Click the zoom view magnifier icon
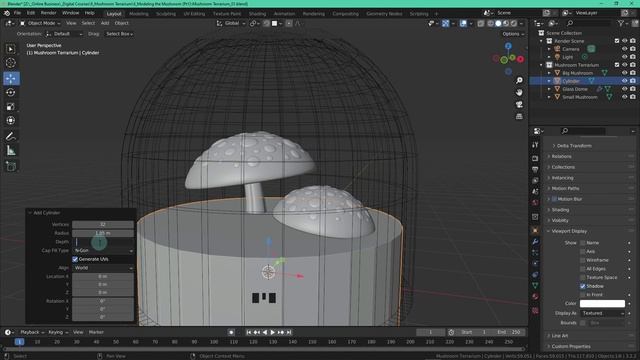This screenshot has height=360, width=640. [x=519, y=80]
